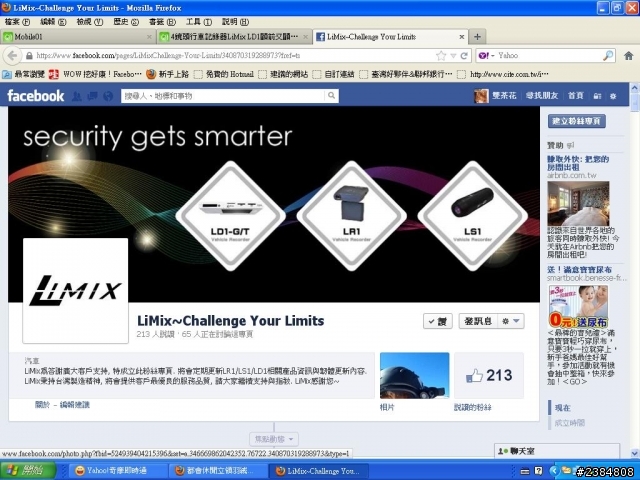Open a new tab with plus button
640x480 pixels.
coord(477,37)
